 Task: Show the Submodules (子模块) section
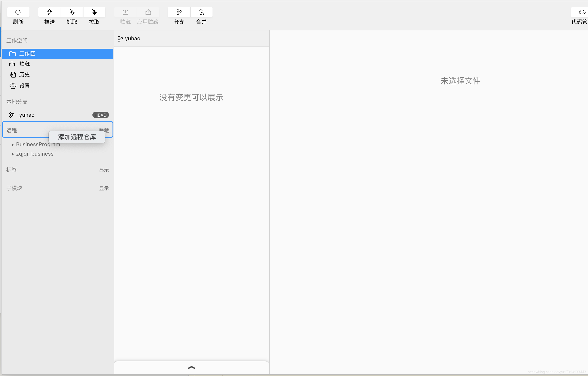(x=104, y=188)
